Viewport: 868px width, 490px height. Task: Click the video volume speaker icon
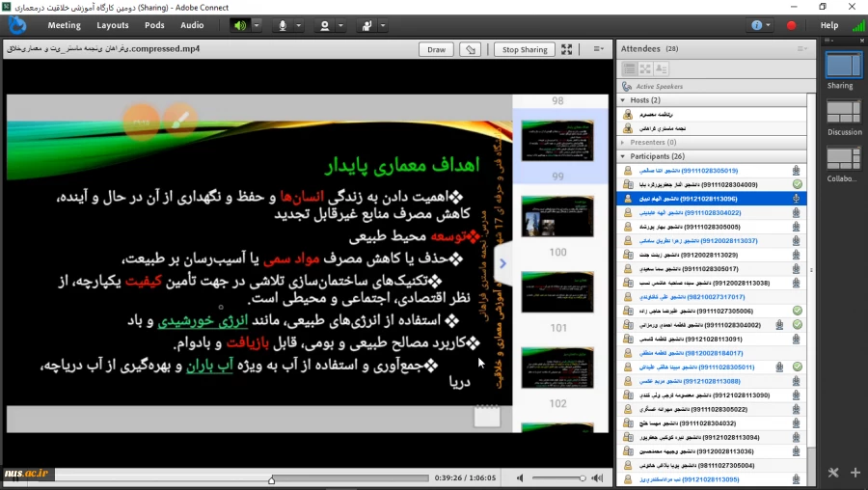[520, 477]
